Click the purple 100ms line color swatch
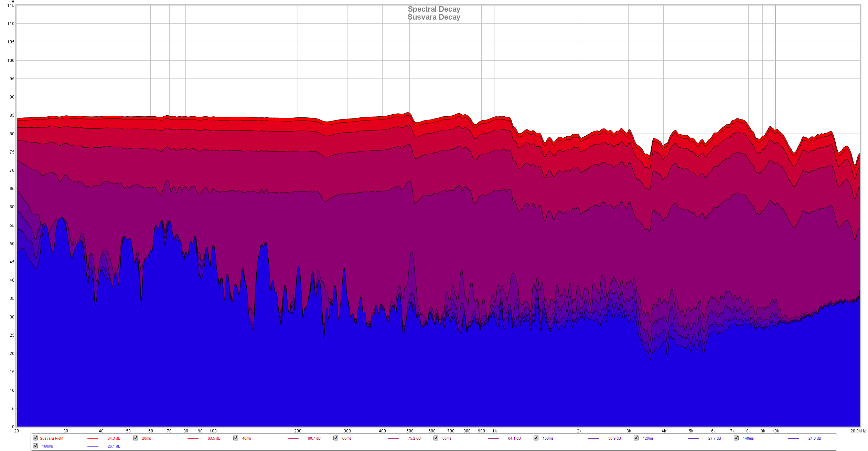 tap(593, 438)
